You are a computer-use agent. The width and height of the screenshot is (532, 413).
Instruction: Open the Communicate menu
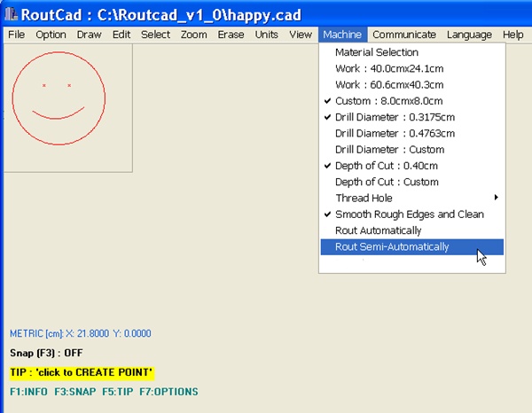click(404, 35)
